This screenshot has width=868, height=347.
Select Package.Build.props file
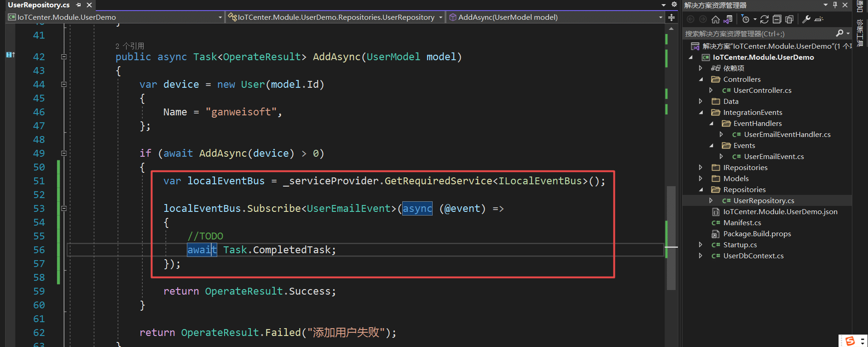[757, 234]
